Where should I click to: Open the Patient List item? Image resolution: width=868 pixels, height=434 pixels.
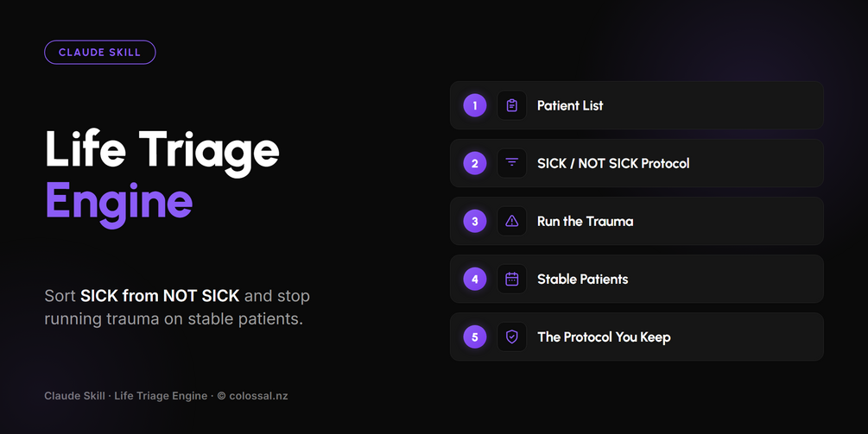pos(637,105)
